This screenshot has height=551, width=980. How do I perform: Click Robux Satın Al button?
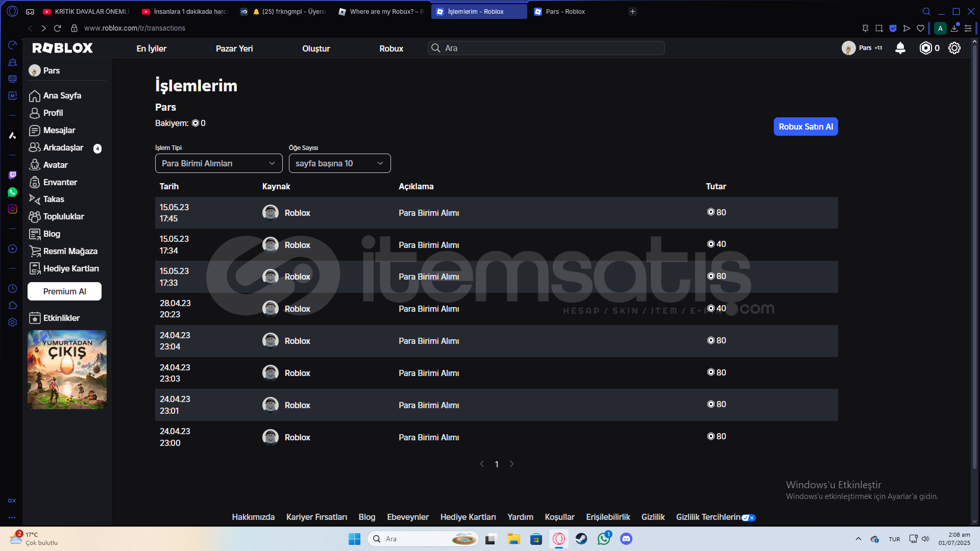pyautogui.click(x=805, y=127)
